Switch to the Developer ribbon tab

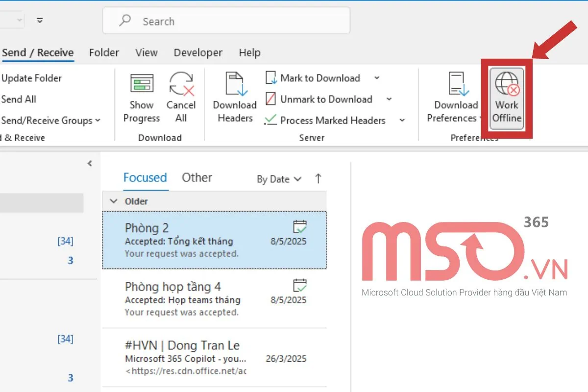[x=198, y=52]
